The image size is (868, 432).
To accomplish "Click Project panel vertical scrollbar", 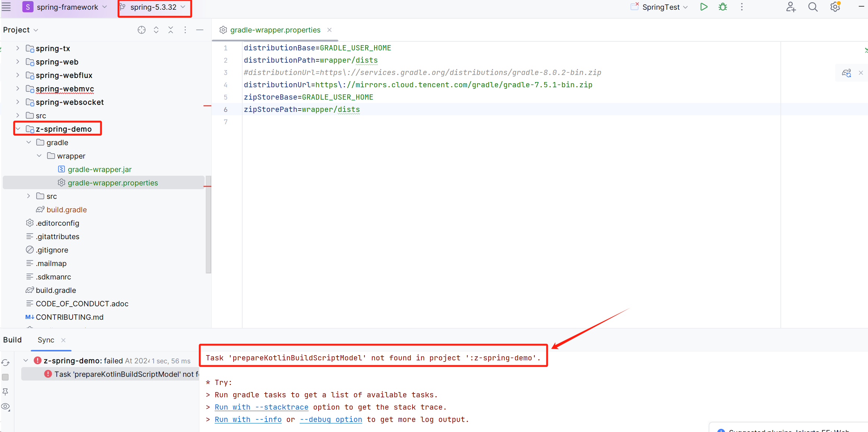I will coord(208,225).
